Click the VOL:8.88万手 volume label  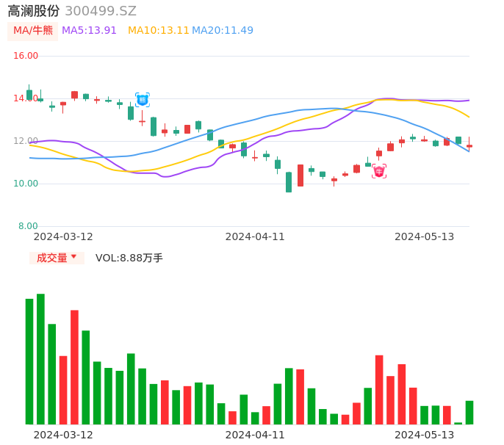click(x=129, y=258)
